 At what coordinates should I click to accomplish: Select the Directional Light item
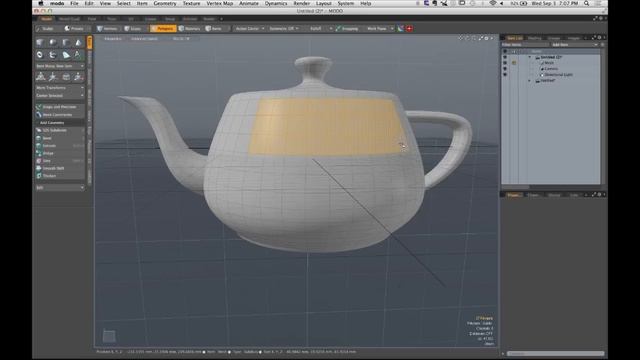point(558,75)
